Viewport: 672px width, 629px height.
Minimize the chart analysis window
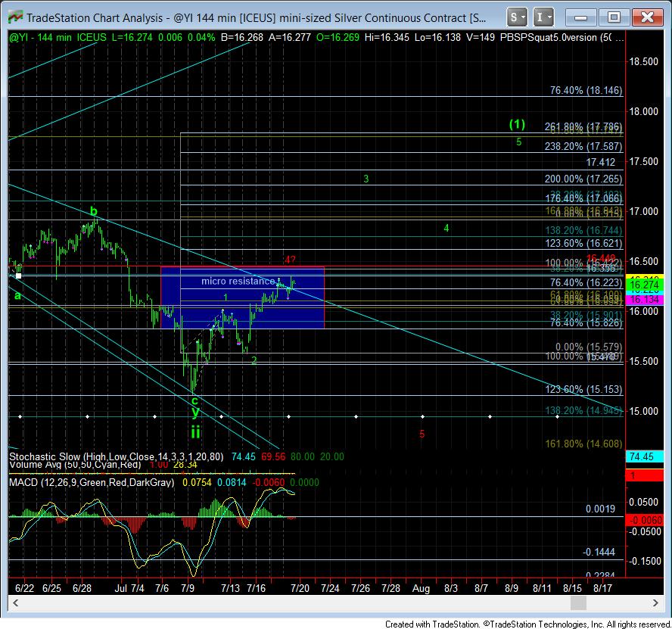tap(580, 17)
